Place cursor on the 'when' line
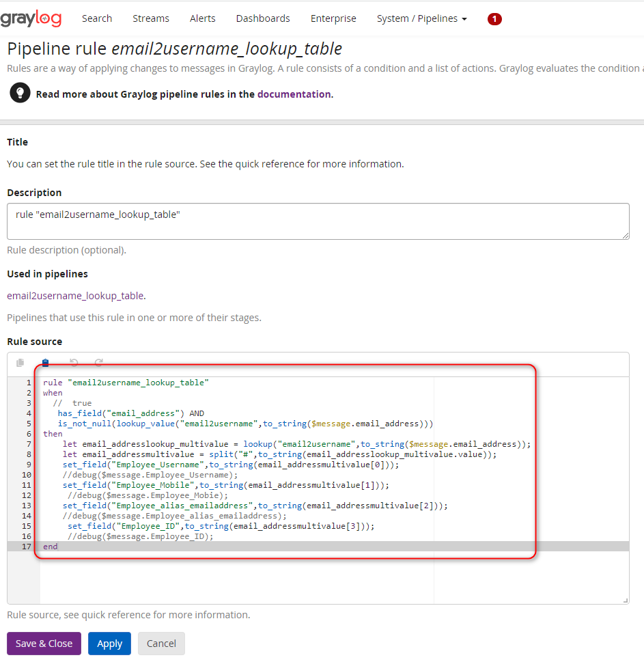Image resolution: width=644 pixels, height=662 pixels. point(53,393)
